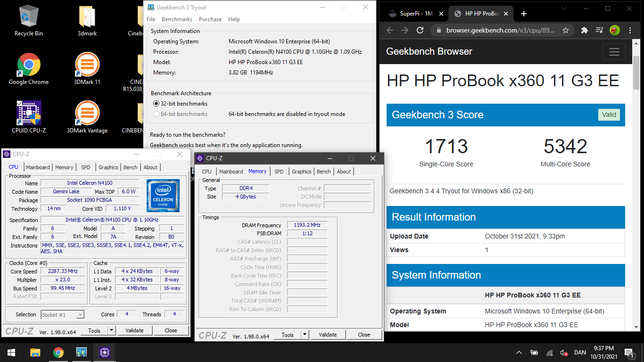Go back in Chrome browser

[x=389, y=30]
